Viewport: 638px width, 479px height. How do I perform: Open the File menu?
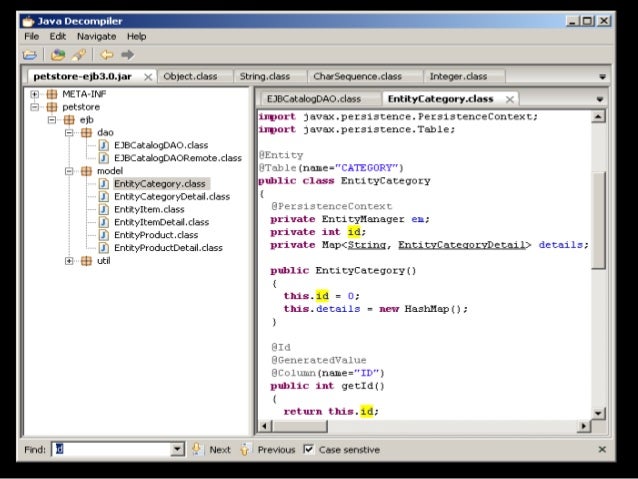[31, 36]
